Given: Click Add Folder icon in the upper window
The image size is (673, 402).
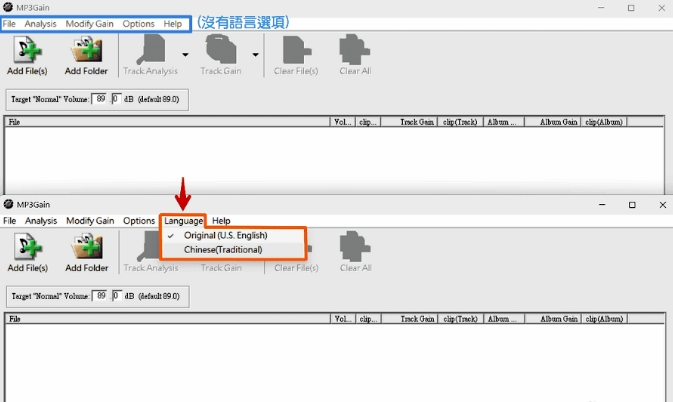Looking at the screenshot, I should [87, 52].
